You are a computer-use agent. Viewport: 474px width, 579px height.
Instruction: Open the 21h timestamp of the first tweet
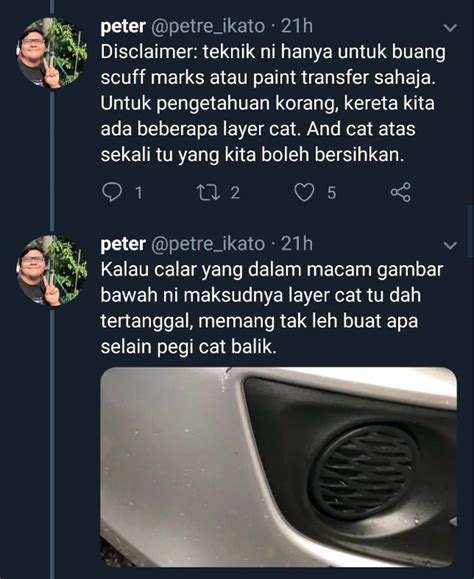(x=297, y=26)
